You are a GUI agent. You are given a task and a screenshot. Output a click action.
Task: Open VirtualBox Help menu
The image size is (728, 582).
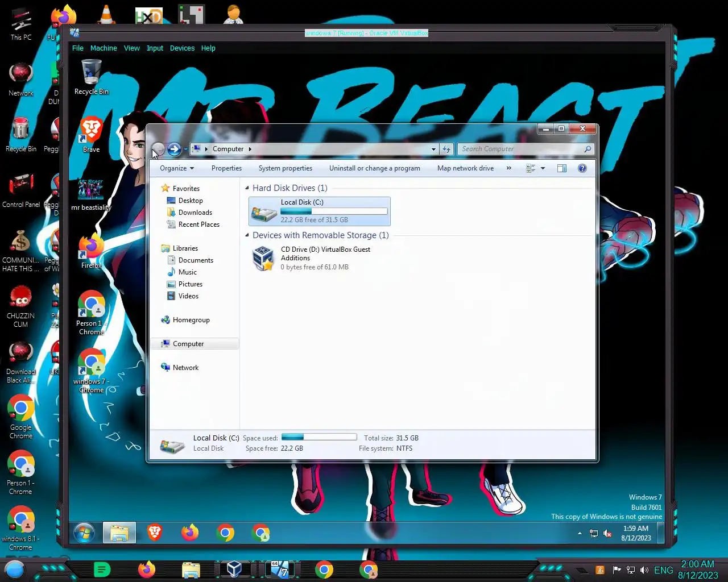208,48
